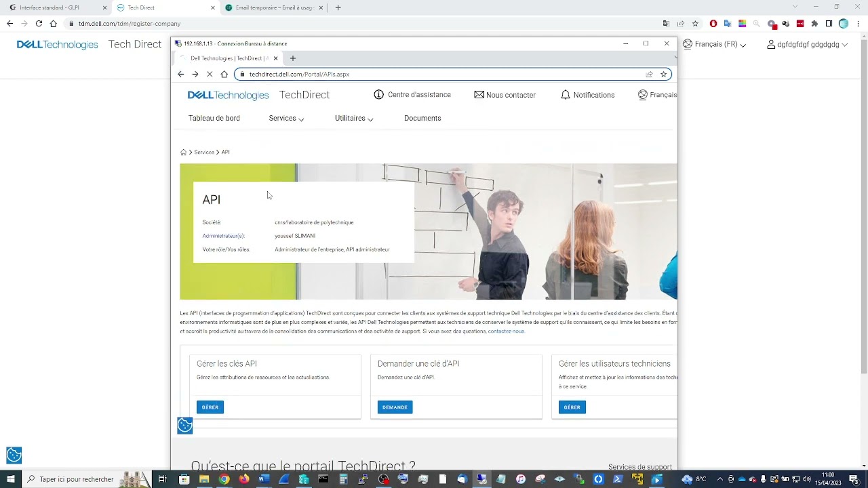Click outer Chrome back arrow
The height and width of the screenshot is (488, 868).
pyautogui.click(x=9, y=23)
